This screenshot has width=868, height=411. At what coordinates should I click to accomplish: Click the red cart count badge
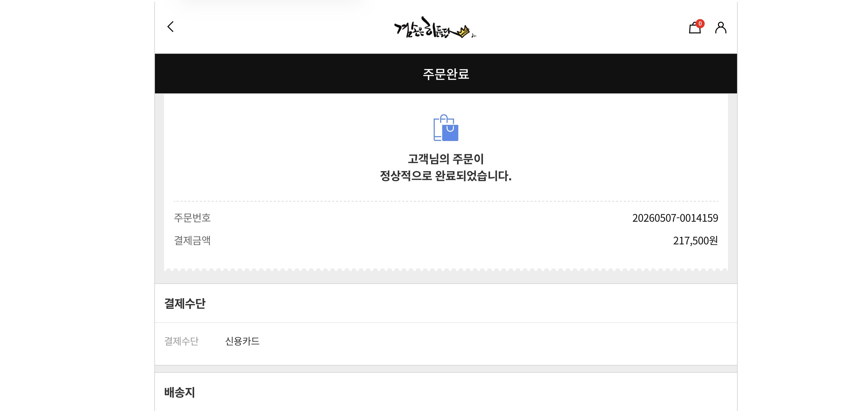pyautogui.click(x=700, y=24)
